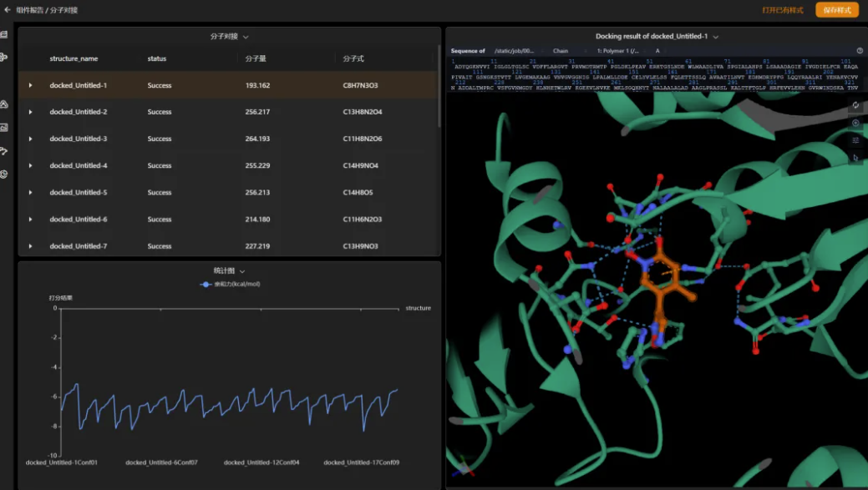Click the molecular weight value 256.213
The height and width of the screenshot is (490, 868).
(257, 193)
